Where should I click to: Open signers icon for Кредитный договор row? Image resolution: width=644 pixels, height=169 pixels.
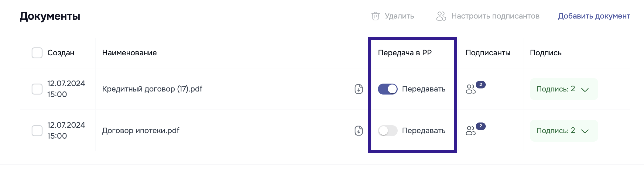471,89
